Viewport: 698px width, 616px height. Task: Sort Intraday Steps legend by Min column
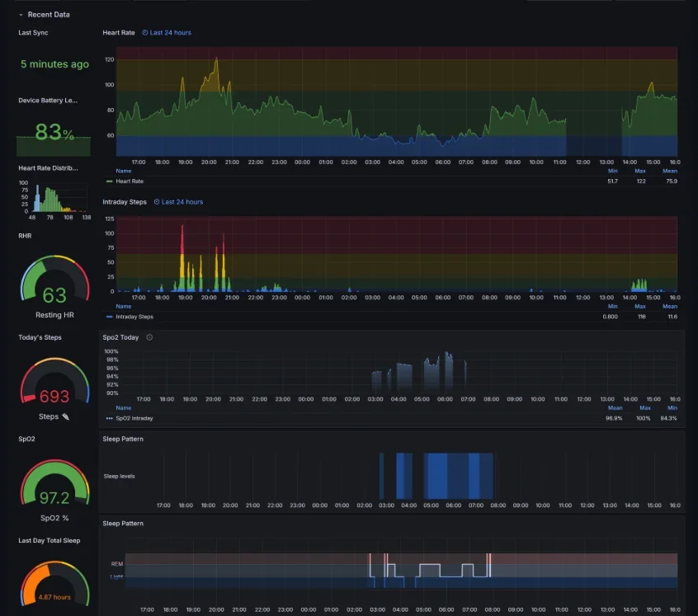click(611, 307)
